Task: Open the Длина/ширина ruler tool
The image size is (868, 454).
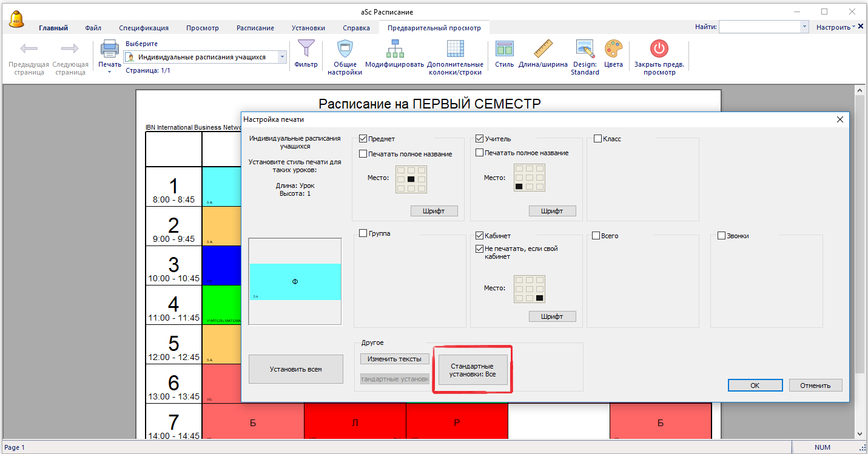Action: [543, 50]
